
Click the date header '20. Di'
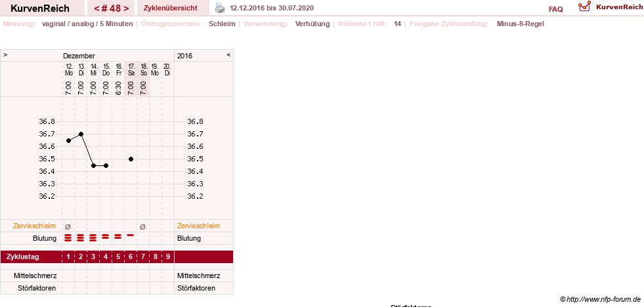click(x=167, y=70)
